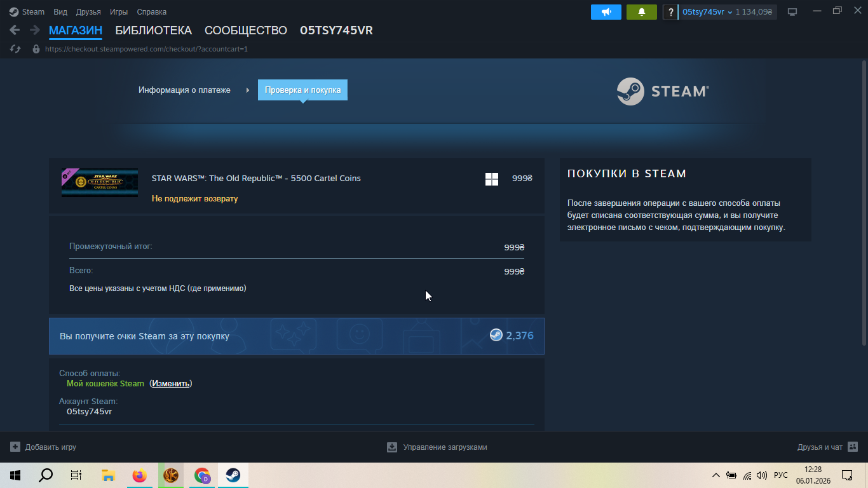
Task: Click the Всего total label
Action: (81, 271)
